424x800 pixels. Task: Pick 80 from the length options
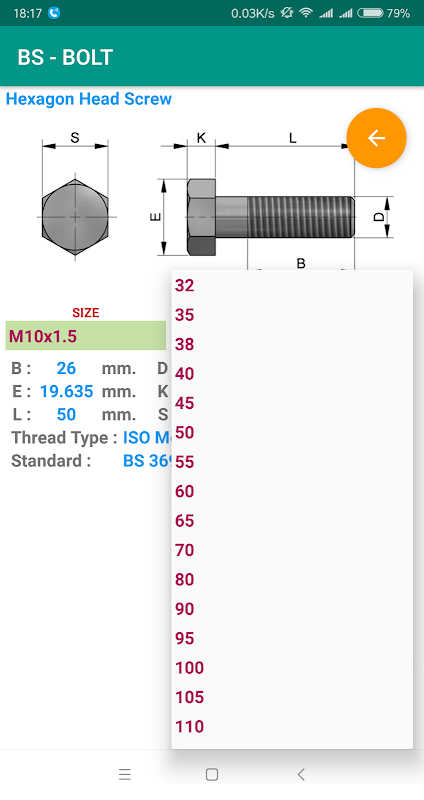tap(292, 580)
